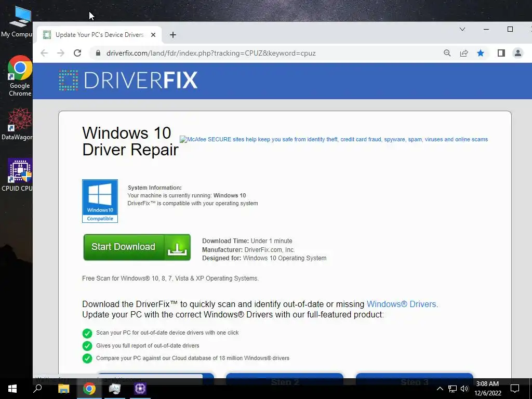The height and width of the screenshot is (399, 532).
Task: Click the address bar URL
Action: 211,54
